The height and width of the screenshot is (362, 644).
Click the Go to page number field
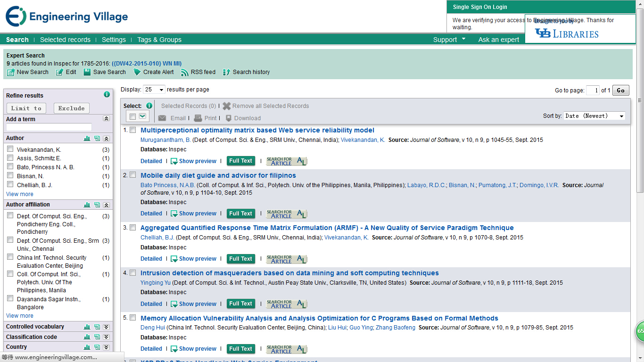click(x=593, y=90)
